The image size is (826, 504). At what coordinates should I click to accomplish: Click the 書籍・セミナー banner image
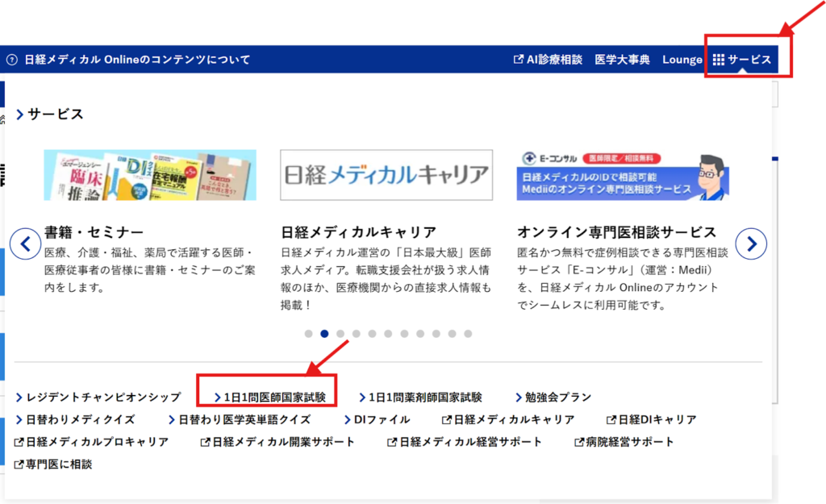tap(150, 175)
